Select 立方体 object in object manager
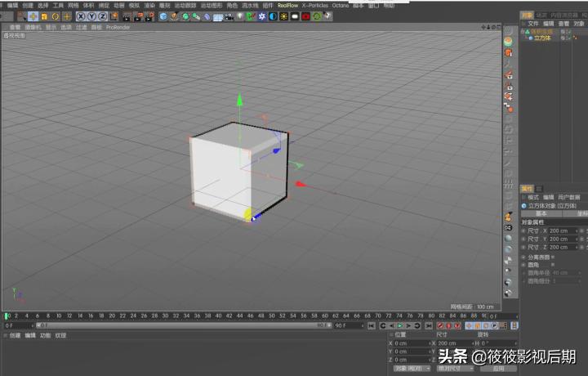588x376 pixels. (x=542, y=38)
